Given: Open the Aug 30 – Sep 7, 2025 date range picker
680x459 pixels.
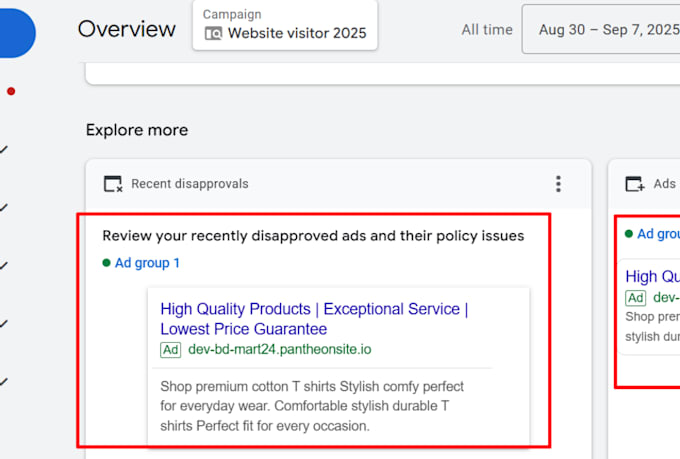Looking at the screenshot, I should pos(602,30).
